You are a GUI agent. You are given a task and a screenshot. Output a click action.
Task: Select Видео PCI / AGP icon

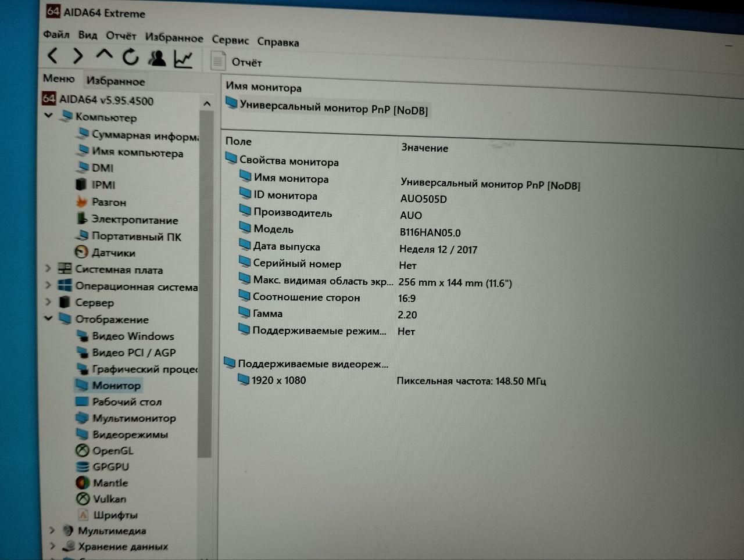pos(83,352)
